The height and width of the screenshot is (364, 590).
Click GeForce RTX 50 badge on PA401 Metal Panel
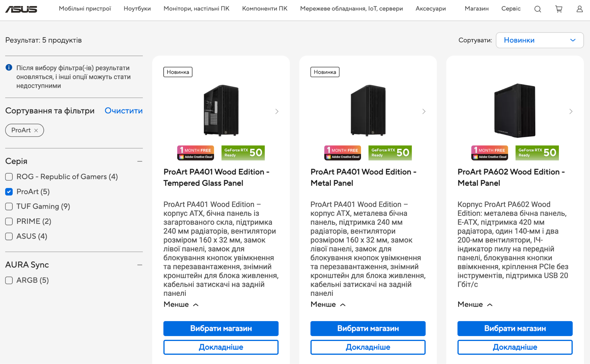click(x=390, y=153)
